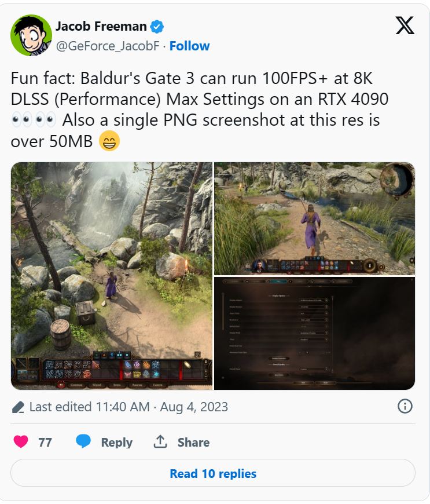Click the blue reply speech bubble icon
The width and height of the screenshot is (430, 504).
pyautogui.click(x=83, y=441)
